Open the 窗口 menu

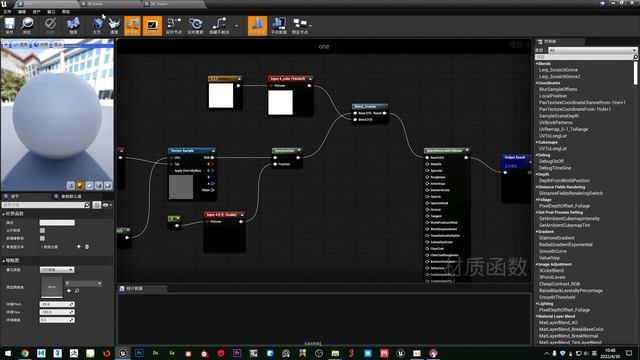(x=51, y=12)
